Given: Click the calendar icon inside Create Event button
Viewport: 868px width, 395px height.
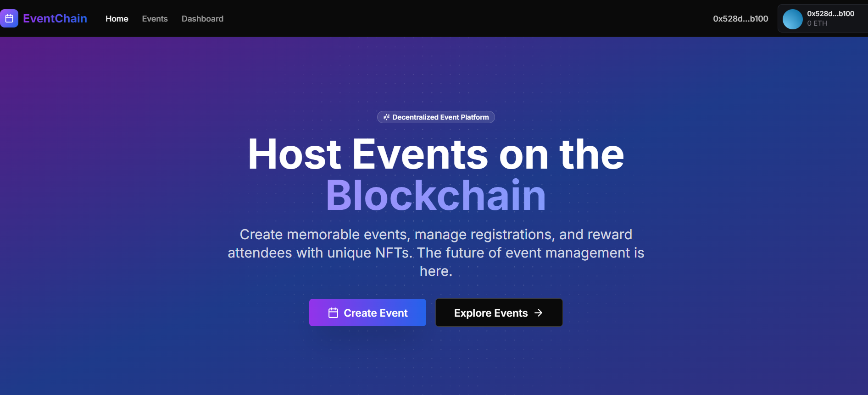Looking at the screenshot, I should pyautogui.click(x=333, y=313).
